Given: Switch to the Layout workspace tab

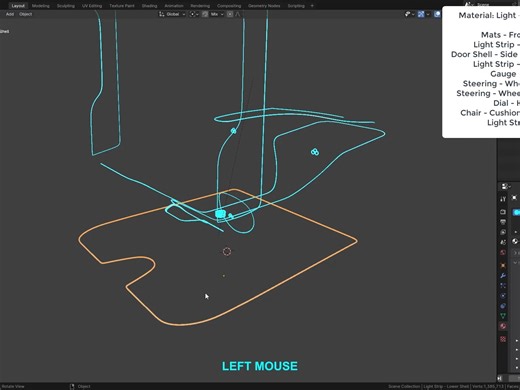Looking at the screenshot, I should coord(18,6).
